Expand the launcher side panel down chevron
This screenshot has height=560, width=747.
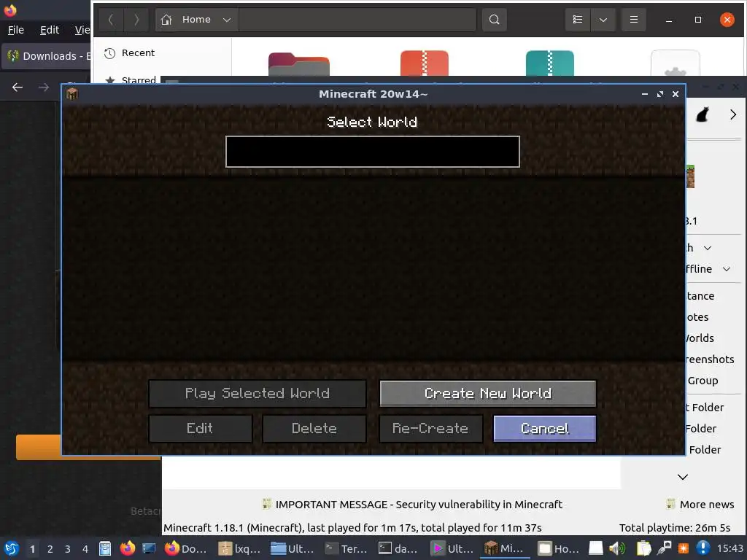tap(683, 477)
